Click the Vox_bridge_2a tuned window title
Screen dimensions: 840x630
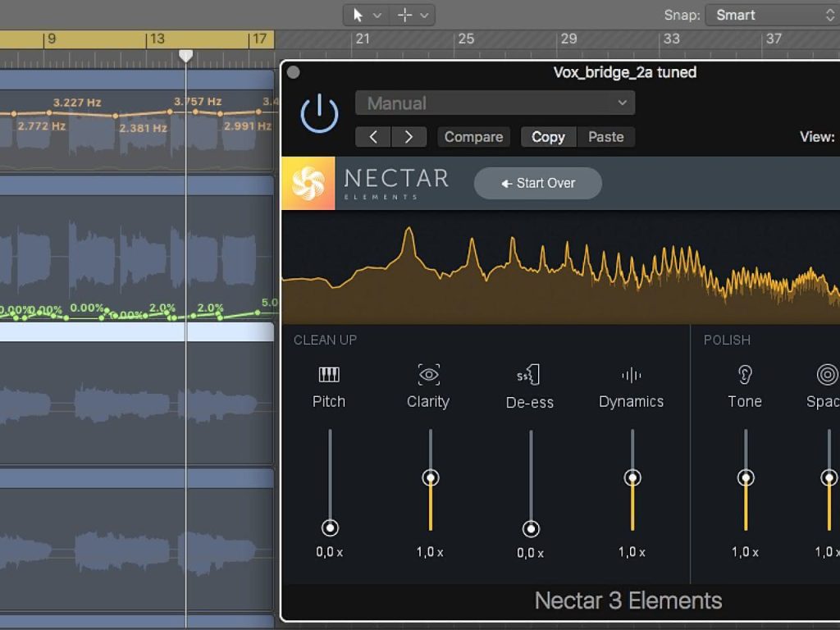pos(624,72)
